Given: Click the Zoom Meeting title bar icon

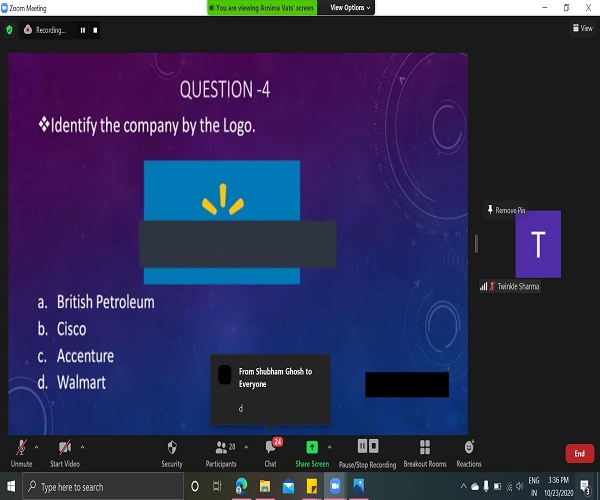Looking at the screenshot, I should [x=4, y=8].
